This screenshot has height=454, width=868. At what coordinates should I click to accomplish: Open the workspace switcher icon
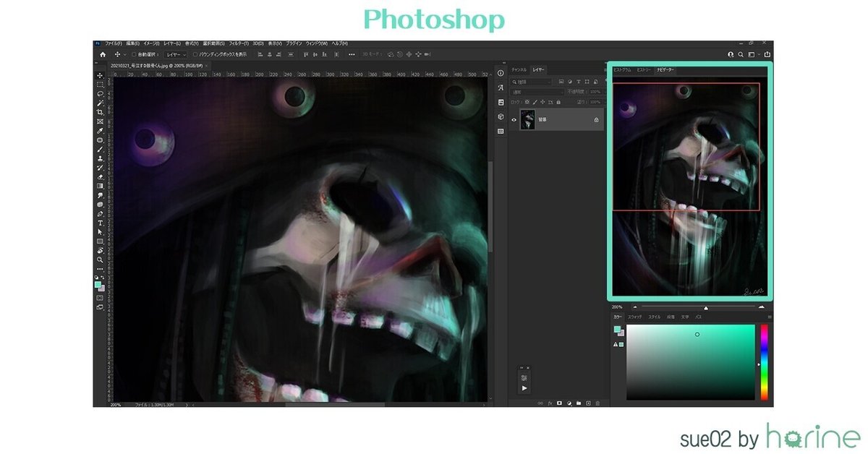tap(752, 54)
